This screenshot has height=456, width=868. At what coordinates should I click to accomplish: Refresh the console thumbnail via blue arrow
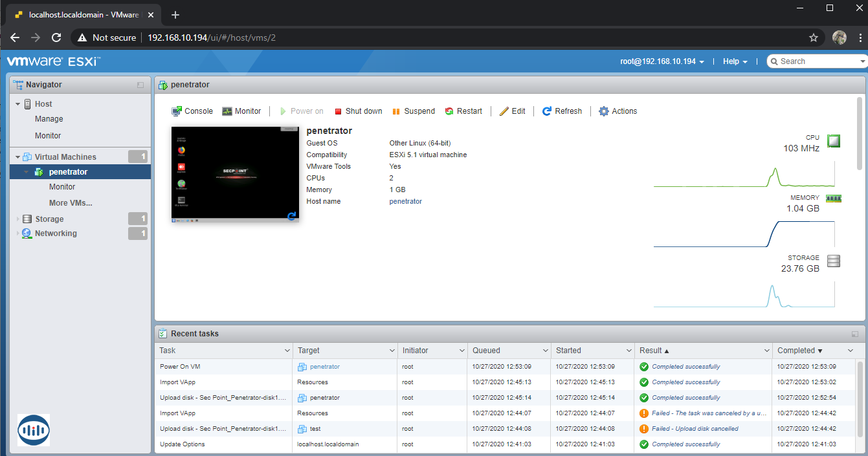click(292, 216)
